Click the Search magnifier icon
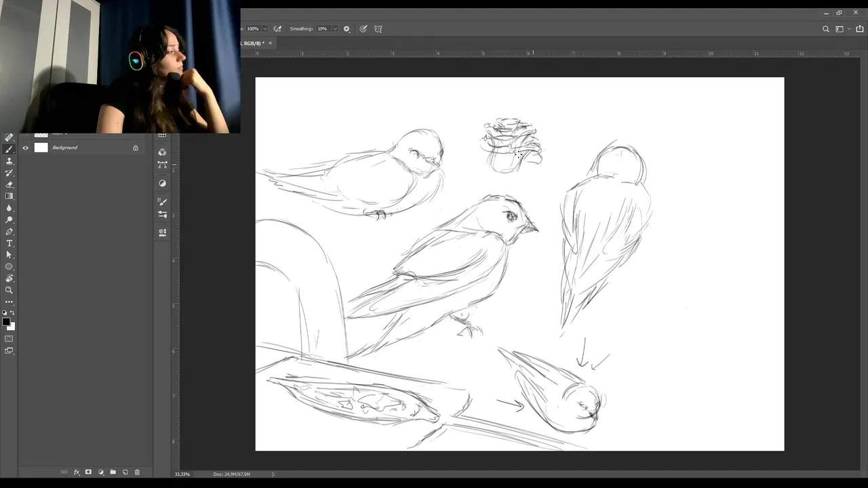Viewport: 868px width, 488px height. coord(825,29)
